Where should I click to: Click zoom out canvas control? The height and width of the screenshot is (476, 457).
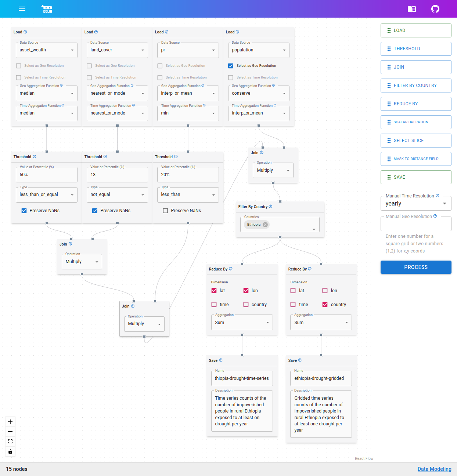(x=10, y=432)
